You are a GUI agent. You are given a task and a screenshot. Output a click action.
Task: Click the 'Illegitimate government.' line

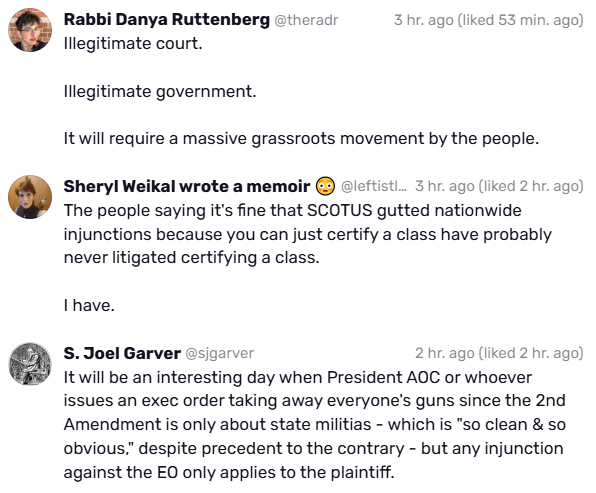(x=160, y=92)
